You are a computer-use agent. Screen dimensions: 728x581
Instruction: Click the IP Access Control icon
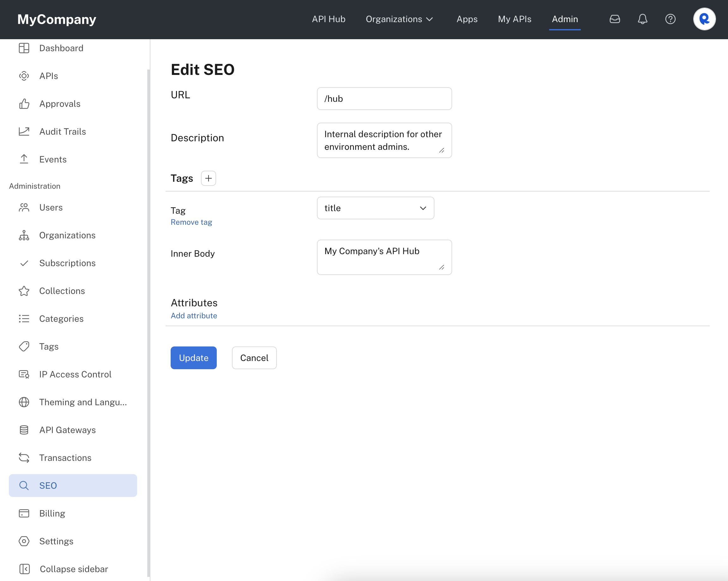pyautogui.click(x=24, y=374)
